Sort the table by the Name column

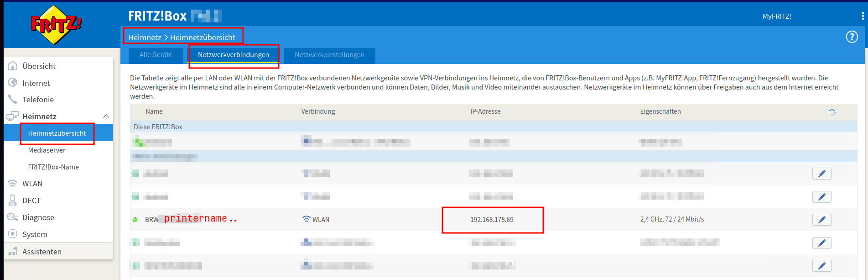click(x=154, y=111)
